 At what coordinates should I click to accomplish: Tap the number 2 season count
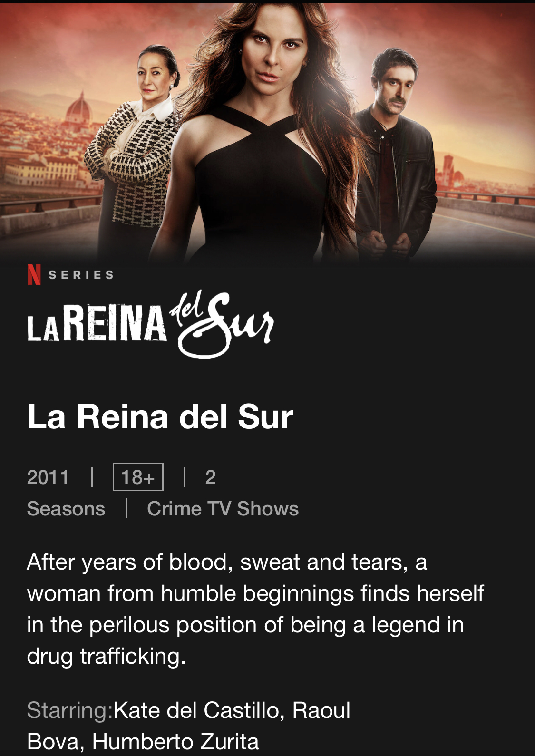pyautogui.click(x=211, y=477)
